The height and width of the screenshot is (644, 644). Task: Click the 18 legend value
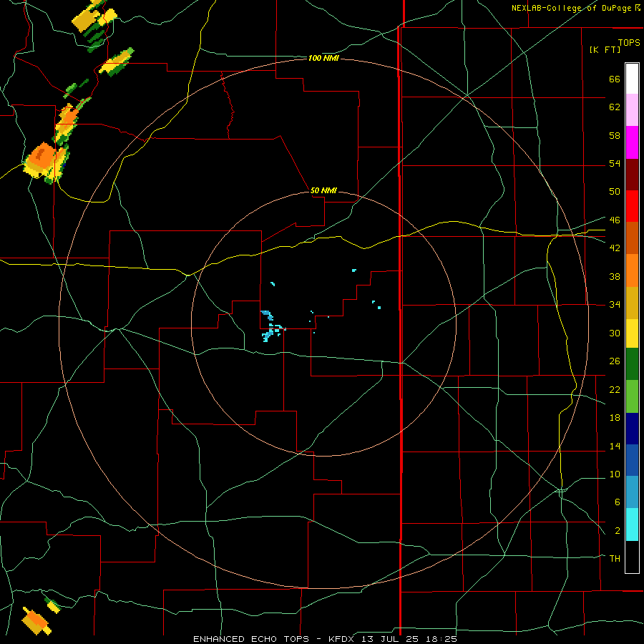(x=615, y=418)
